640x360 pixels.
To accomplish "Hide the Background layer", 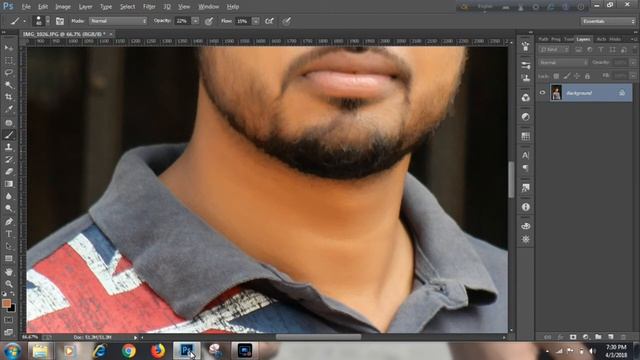I will pos(542,93).
